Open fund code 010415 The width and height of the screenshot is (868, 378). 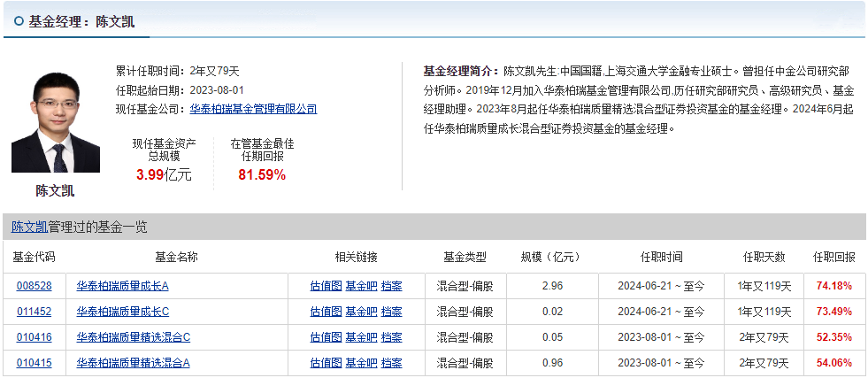[x=34, y=363]
